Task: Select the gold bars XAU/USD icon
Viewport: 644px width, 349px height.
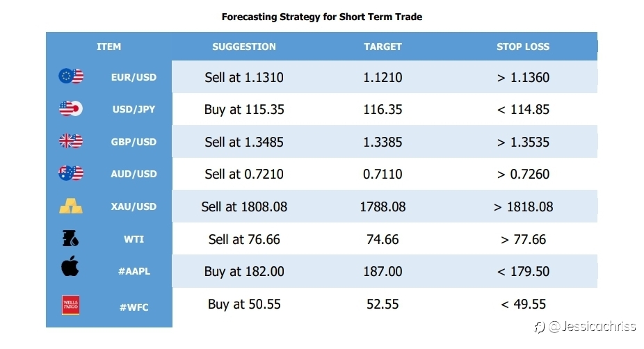Action: click(71, 206)
